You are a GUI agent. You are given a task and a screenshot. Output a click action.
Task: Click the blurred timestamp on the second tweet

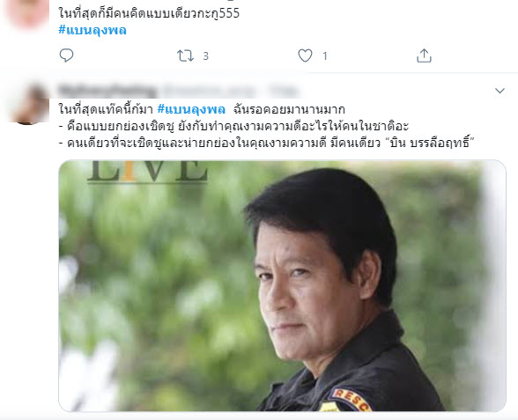click(284, 91)
